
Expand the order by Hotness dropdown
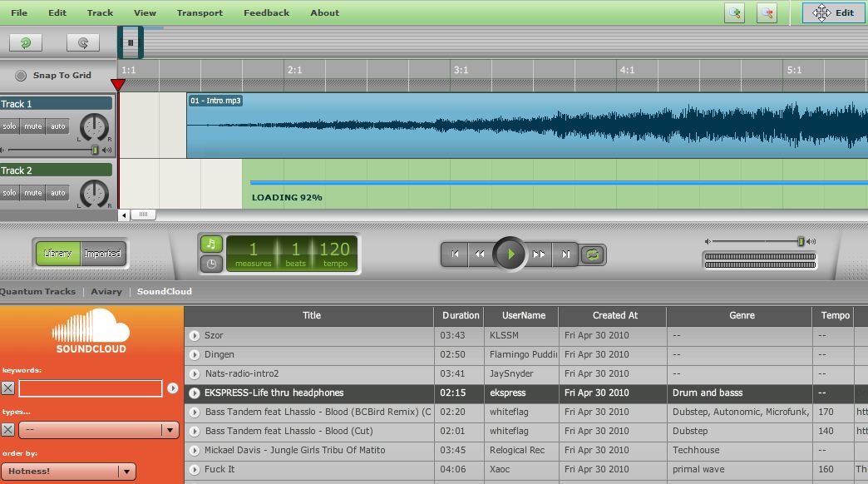click(68, 472)
